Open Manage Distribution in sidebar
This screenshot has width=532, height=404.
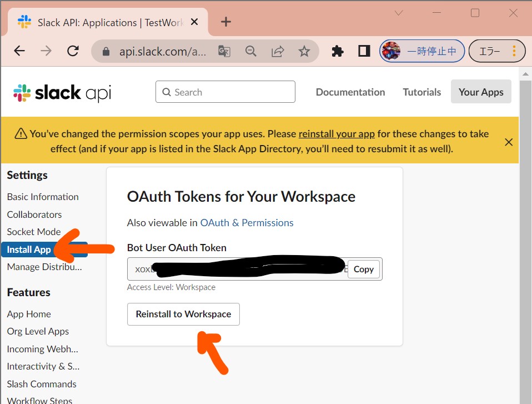pos(44,267)
